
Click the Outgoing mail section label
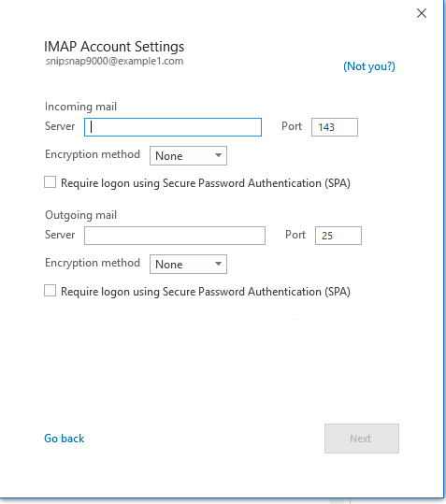pyautogui.click(x=80, y=215)
